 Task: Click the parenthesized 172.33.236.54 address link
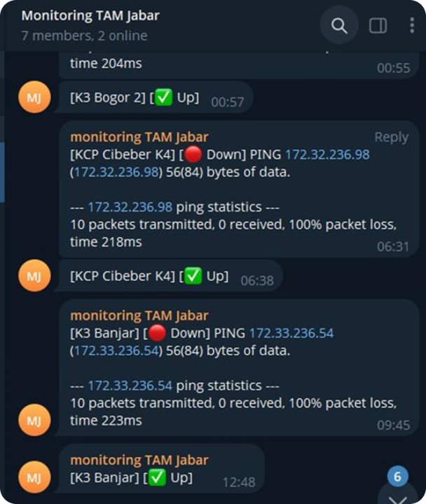click(117, 351)
